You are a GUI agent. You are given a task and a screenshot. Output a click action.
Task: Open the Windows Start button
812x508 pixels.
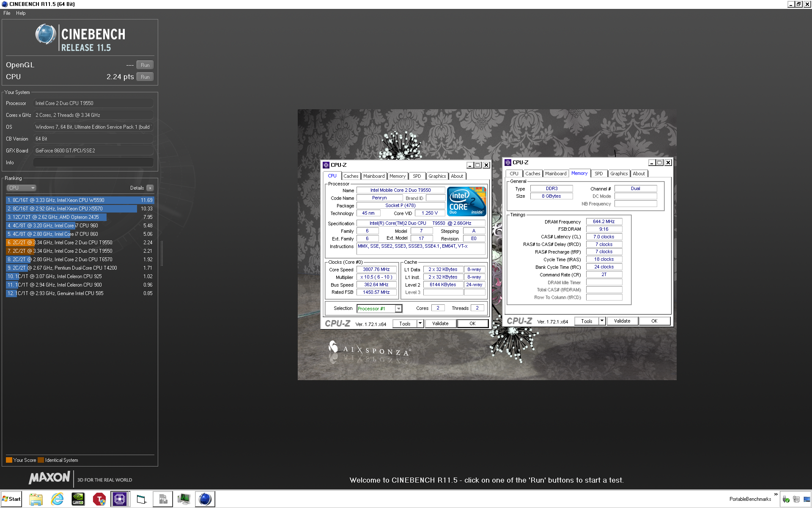11,499
